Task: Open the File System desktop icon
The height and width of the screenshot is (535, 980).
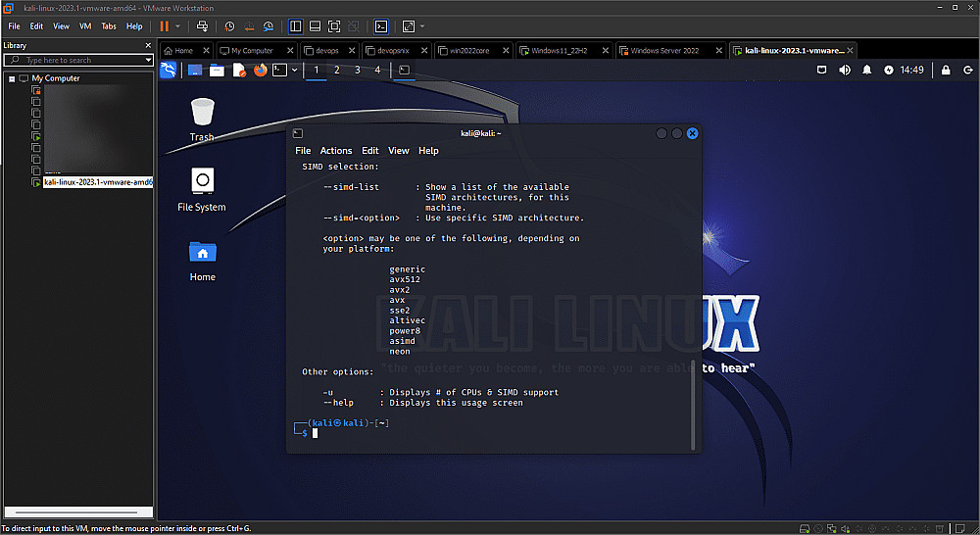Action: coord(202,190)
